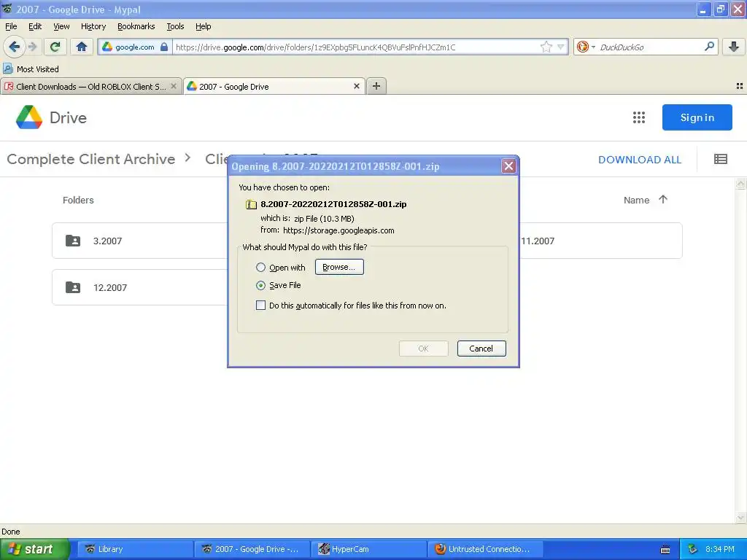
Task: Open a new tab with the plus button
Action: [x=376, y=86]
